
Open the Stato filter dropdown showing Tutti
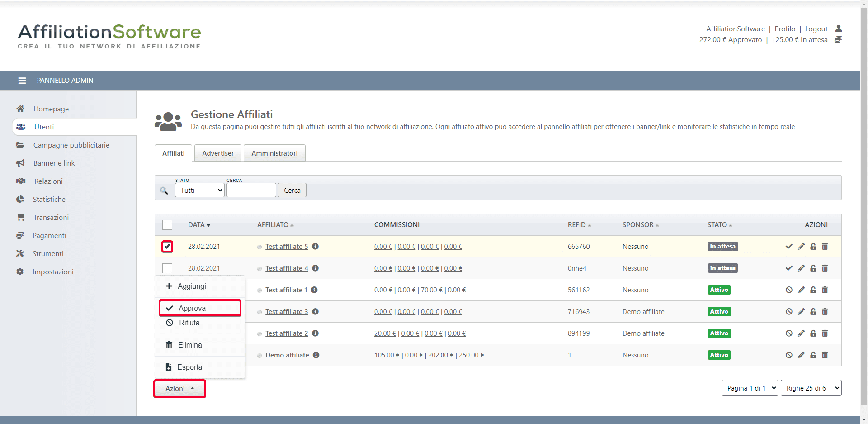tap(199, 191)
